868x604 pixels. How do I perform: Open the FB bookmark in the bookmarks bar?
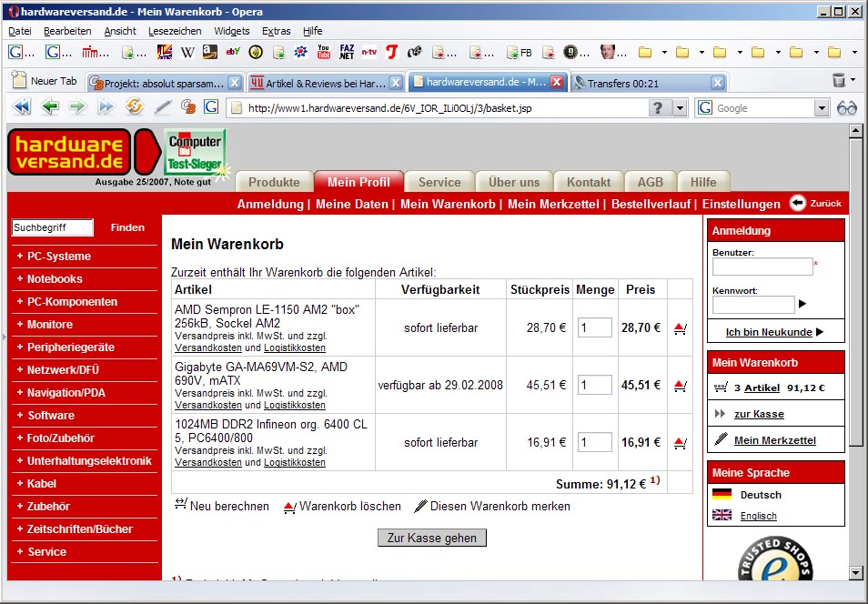[519, 53]
